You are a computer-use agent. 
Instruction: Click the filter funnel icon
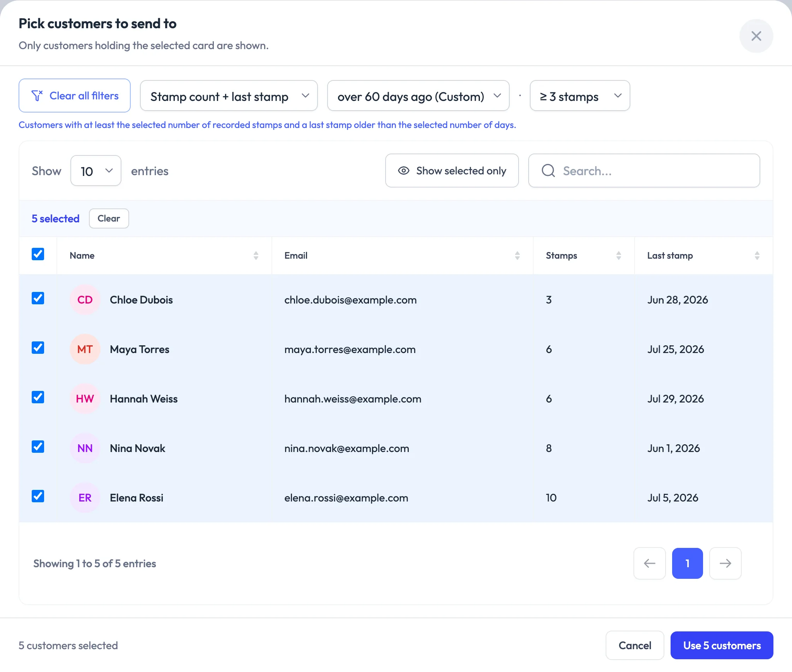point(37,96)
